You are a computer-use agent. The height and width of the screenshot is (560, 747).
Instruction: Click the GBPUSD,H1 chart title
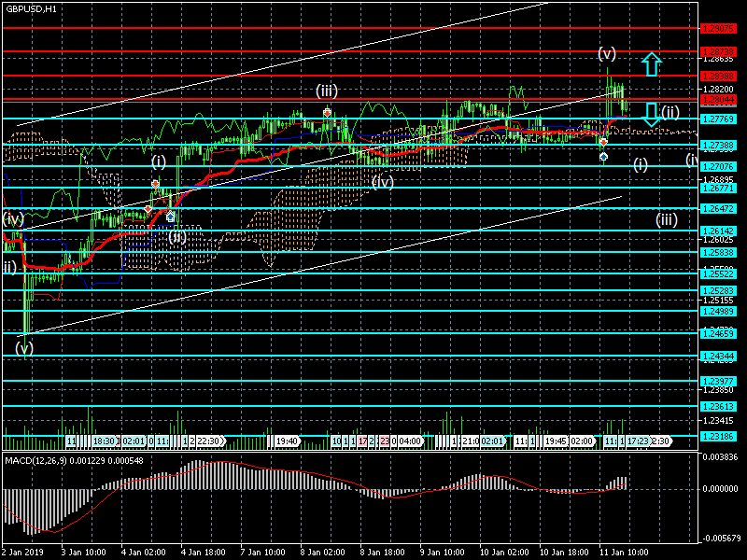(x=32, y=9)
